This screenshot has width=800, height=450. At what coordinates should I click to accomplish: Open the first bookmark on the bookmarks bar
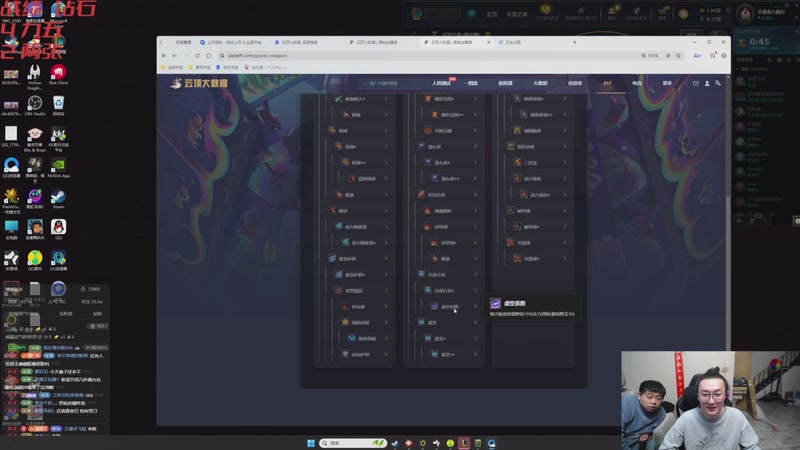(172, 67)
